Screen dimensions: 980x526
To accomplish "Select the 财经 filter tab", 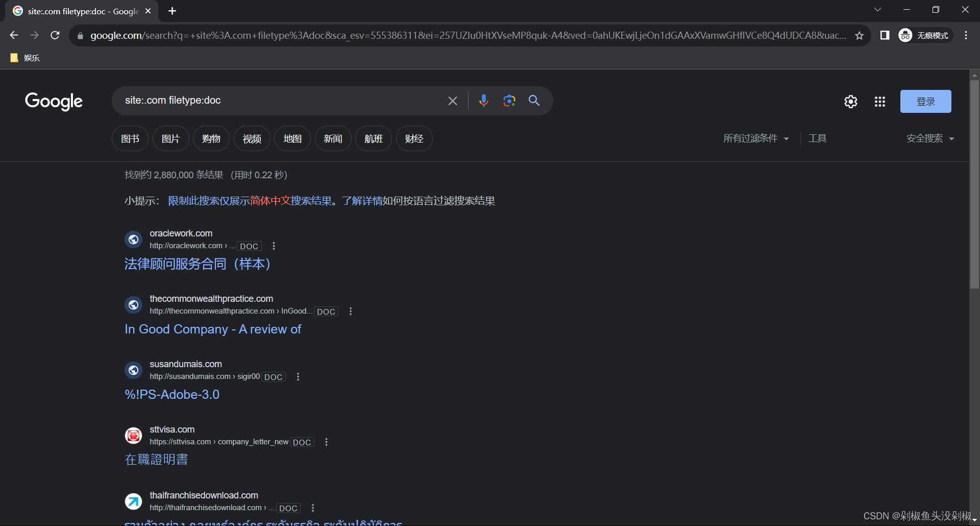I will point(414,138).
